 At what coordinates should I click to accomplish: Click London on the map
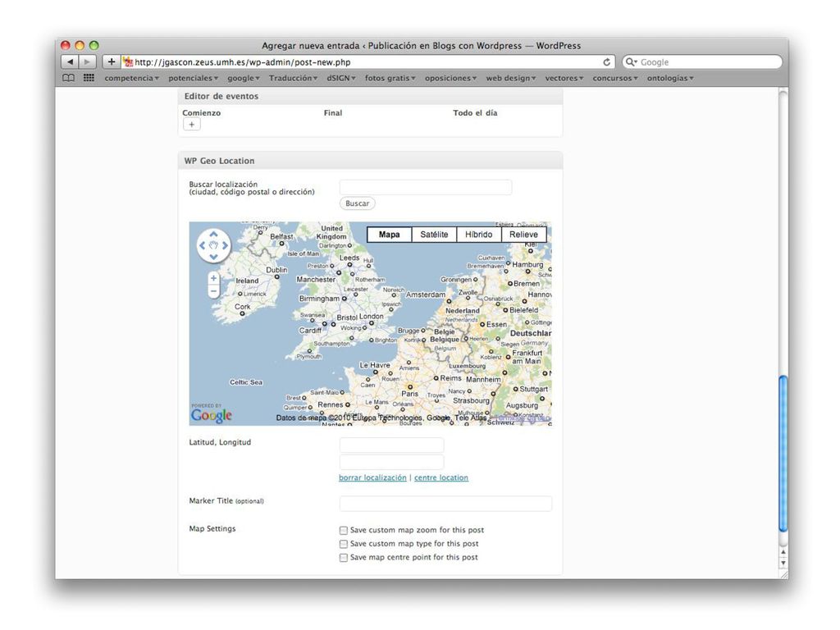pos(372,317)
